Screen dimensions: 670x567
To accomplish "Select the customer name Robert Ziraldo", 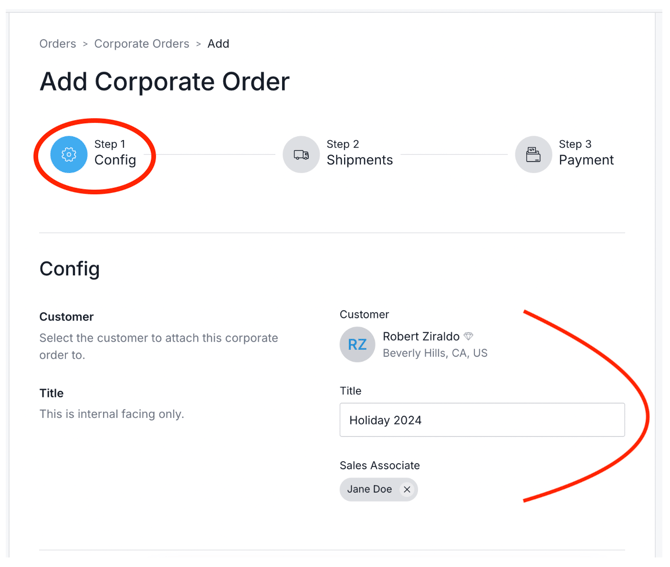I will pyautogui.click(x=421, y=337).
